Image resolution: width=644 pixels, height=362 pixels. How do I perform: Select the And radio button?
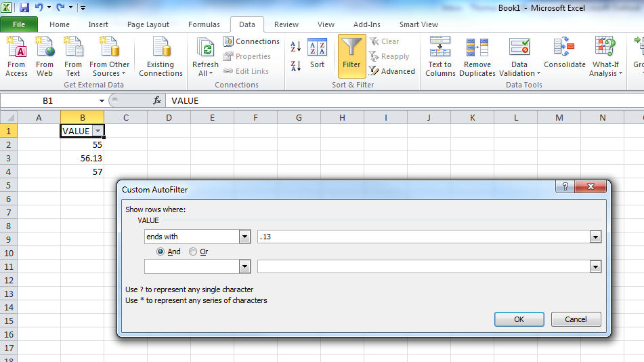click(160, 252)
